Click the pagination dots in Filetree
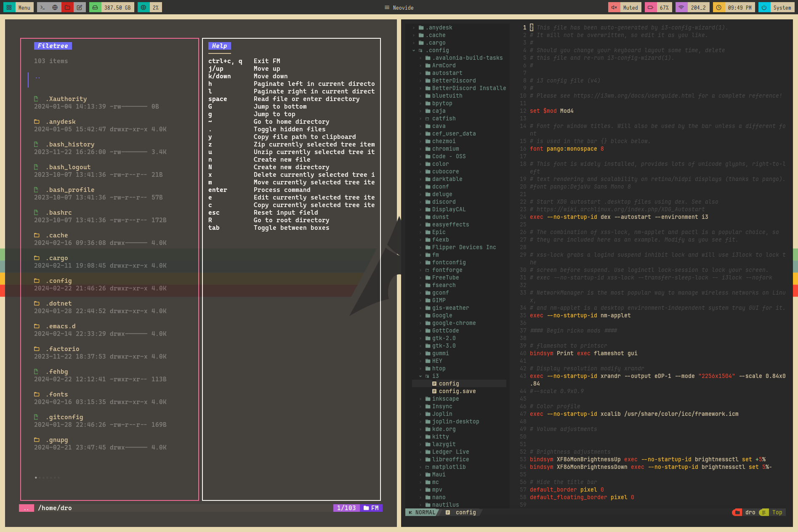This screenshot has height=532, width=798. pos(47,477)
